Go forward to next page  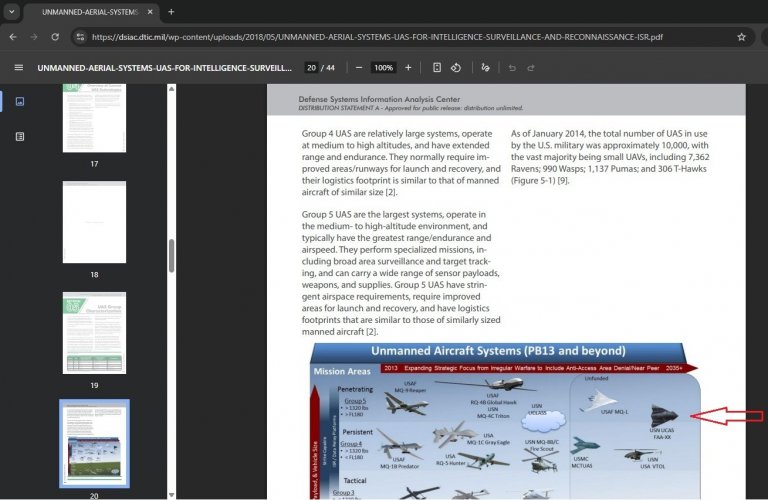[34, 37]
